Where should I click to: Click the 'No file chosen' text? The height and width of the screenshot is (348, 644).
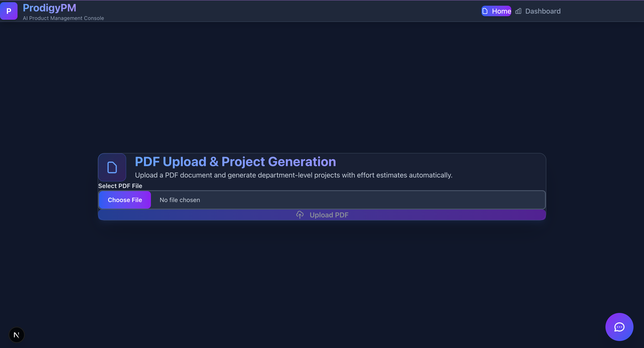click(x=180, y=200)
